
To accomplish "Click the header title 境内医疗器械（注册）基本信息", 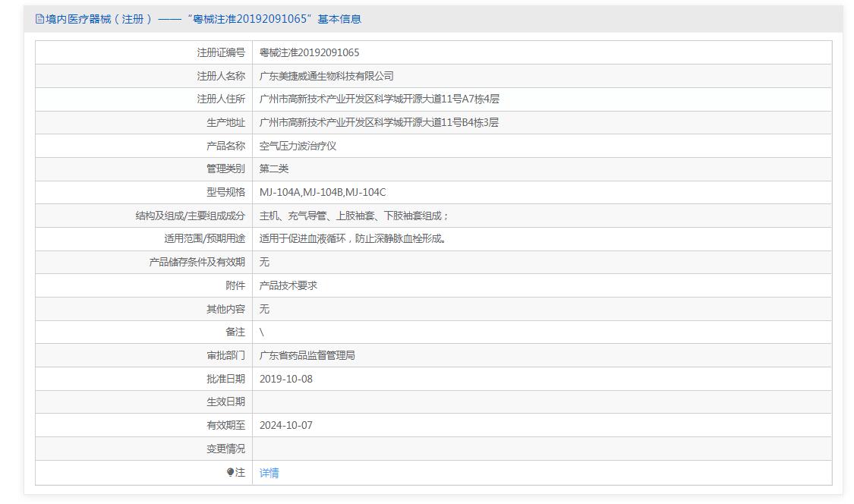I will [x=203, y=19].
